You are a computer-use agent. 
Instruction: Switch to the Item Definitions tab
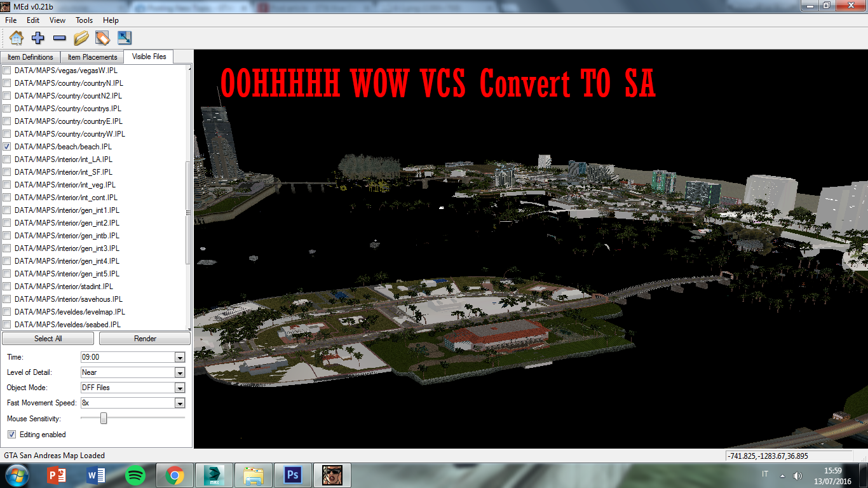(31, 57)
